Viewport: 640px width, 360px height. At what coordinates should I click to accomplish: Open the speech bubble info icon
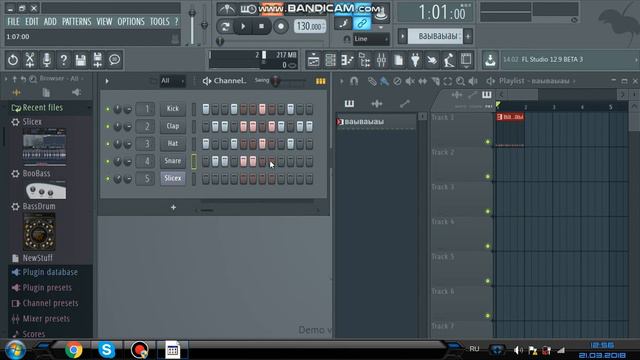[x=114, y=60]
